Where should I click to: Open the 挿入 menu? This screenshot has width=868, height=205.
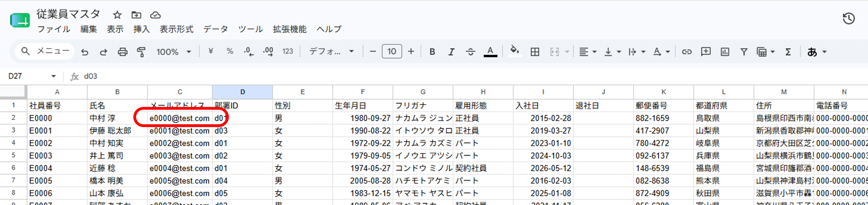click(x=141, y=29)
